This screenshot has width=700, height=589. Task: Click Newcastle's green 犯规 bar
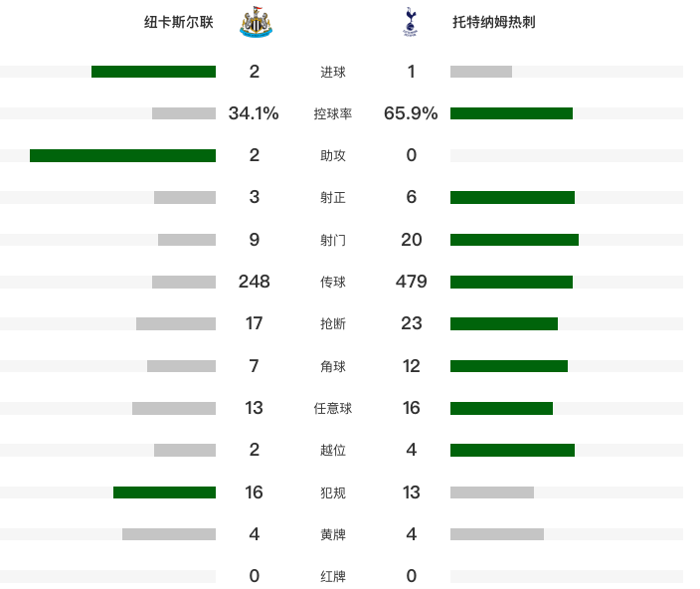pos(164,492)
